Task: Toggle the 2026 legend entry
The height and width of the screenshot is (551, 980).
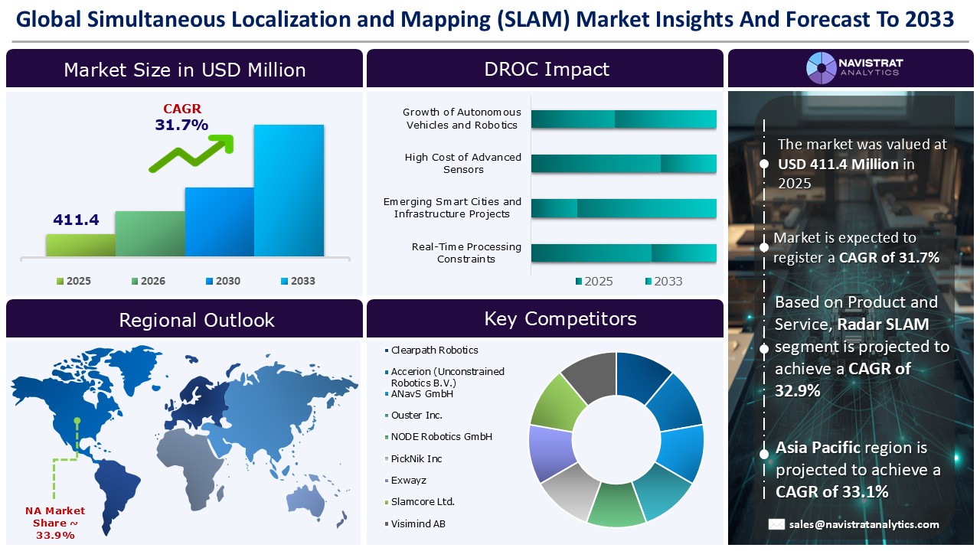Action: pyautogui.click(x=149, y=281)
